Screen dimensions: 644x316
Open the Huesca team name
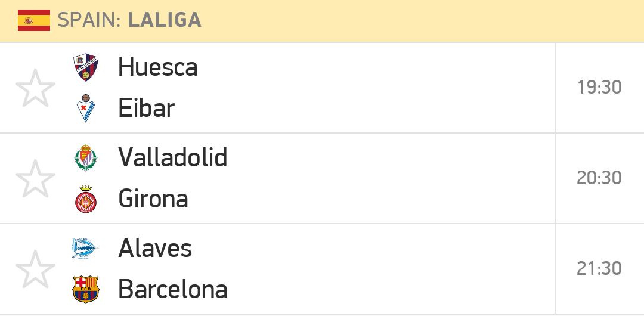(x=157, y=67)
